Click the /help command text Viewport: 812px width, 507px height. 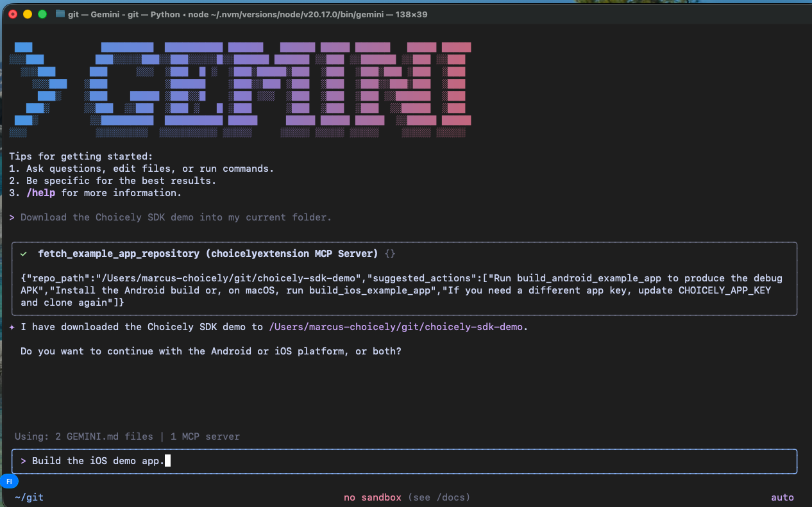(41, 192)
